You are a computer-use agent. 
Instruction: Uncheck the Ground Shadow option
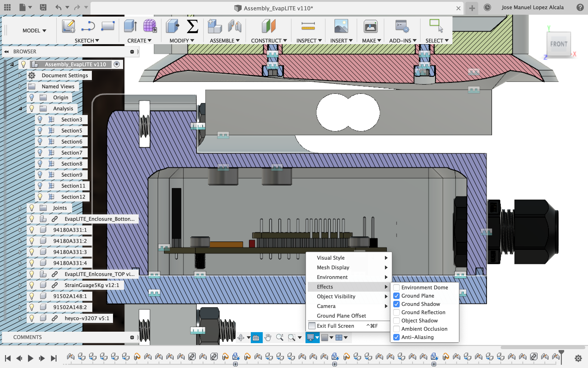click(x=396, y=304)
